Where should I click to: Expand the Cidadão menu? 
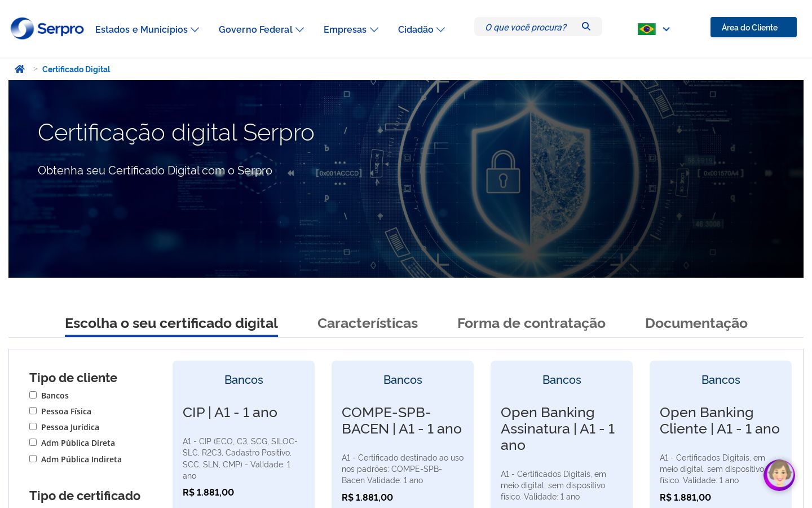[421, 29]
